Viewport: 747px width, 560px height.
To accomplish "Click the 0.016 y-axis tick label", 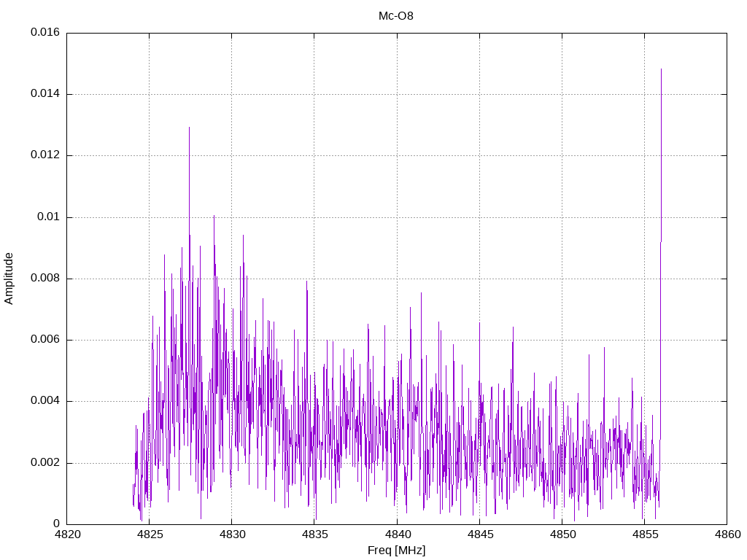I will (x=45, y=32).
